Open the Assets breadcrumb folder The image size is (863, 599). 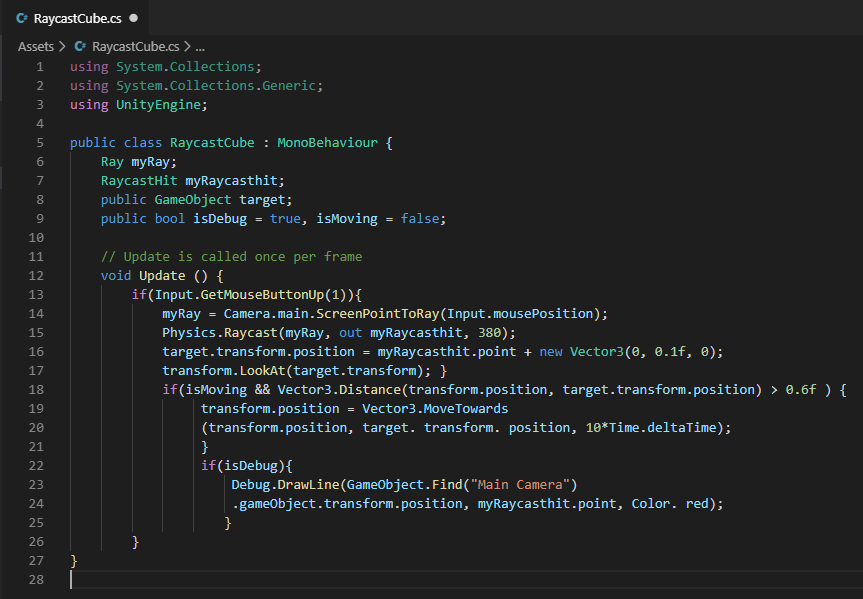point(36,47)
